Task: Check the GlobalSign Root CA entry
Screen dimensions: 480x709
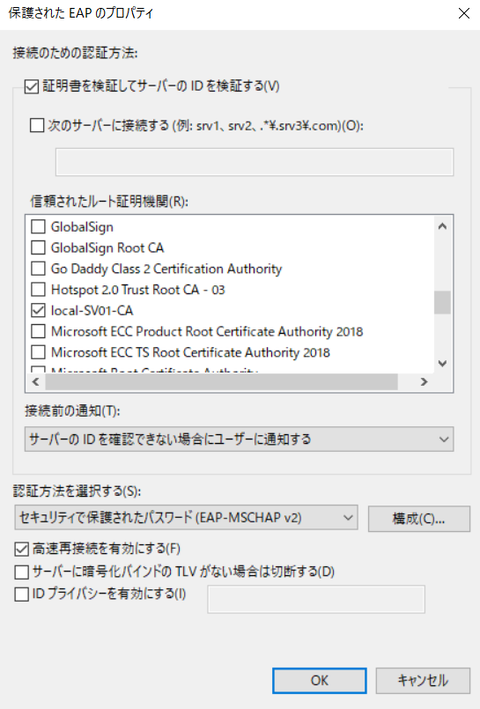Action: tap(38, 247)
